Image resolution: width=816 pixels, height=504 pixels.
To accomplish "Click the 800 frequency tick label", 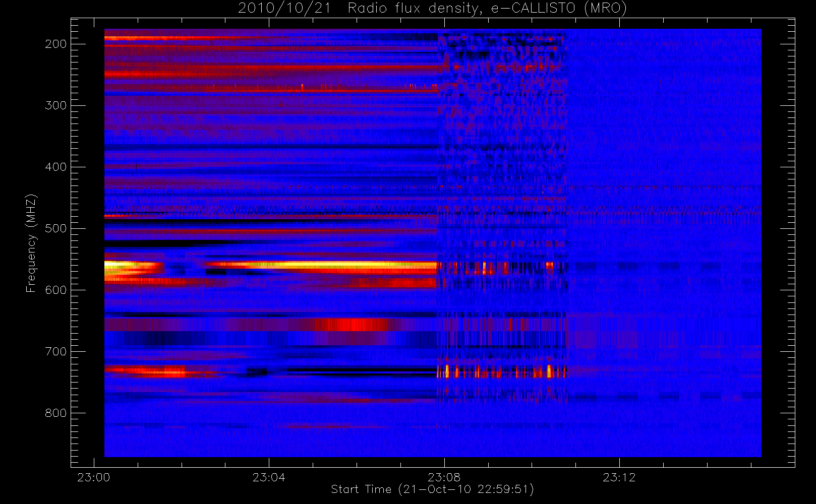I will (56, 413).
